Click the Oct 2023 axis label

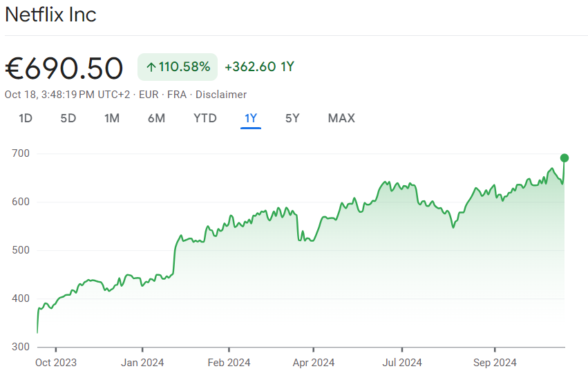pos(56,363)
